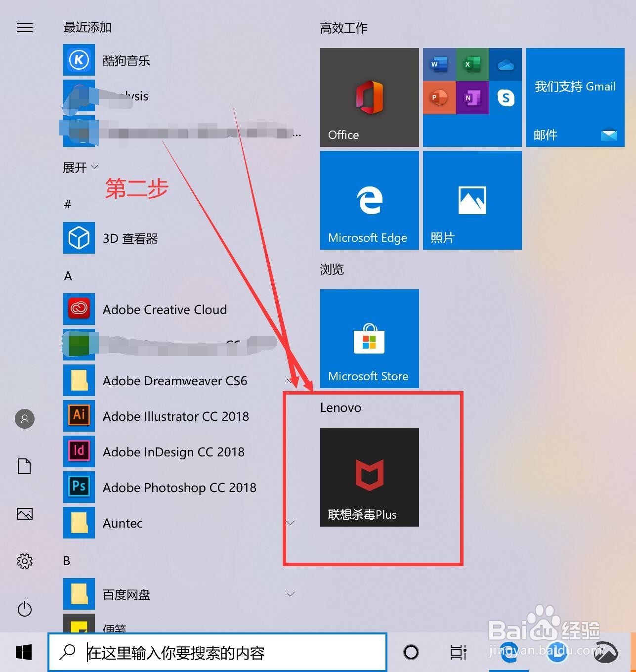This screenshot has height=672, width=636.
Task: Launch Adobe Illustrator CC 2018 icon
Action: [79, 416]
